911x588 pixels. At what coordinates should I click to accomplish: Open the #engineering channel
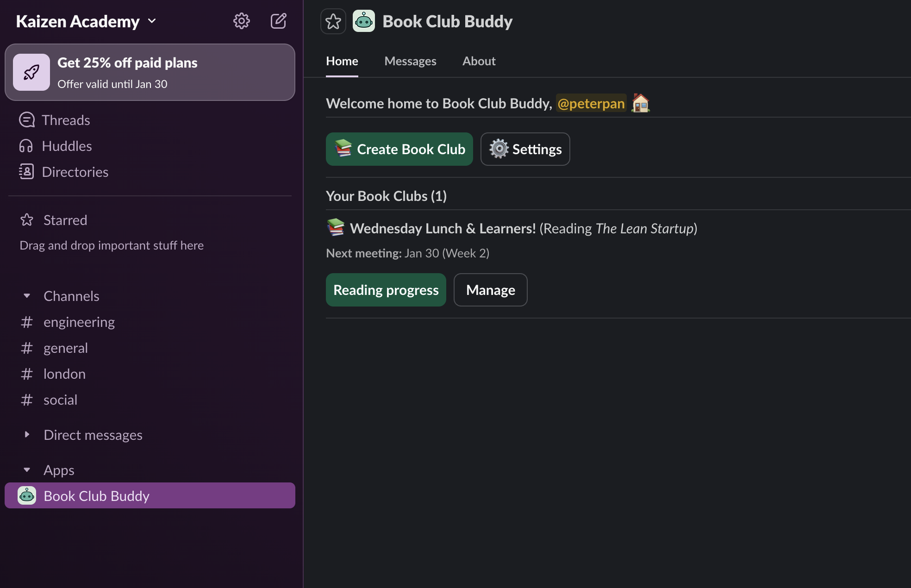coord(79,322)
